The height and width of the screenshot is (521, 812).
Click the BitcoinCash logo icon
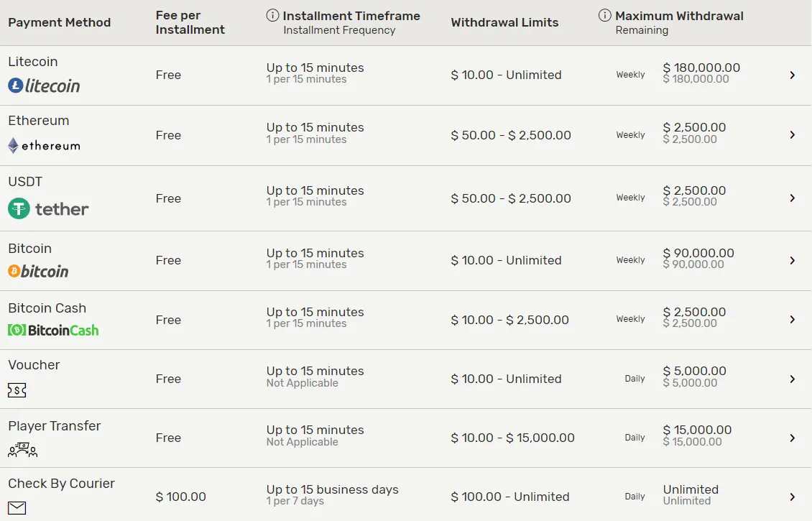pos(16,331)
